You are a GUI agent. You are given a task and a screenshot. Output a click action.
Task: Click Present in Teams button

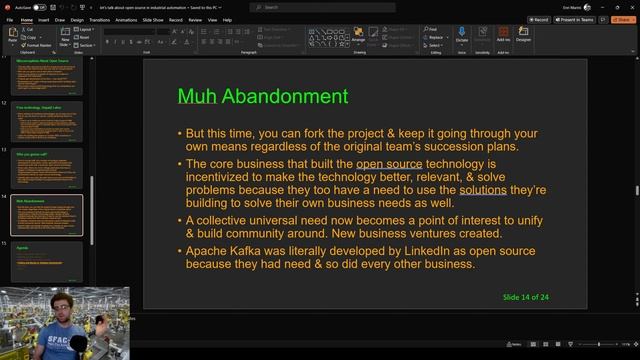[574, 20]
